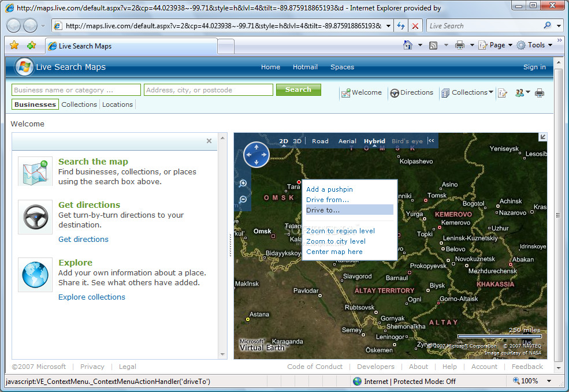The image size is (569, 392).
Task: Select the Collections search tab
Action: click(79, 104)
